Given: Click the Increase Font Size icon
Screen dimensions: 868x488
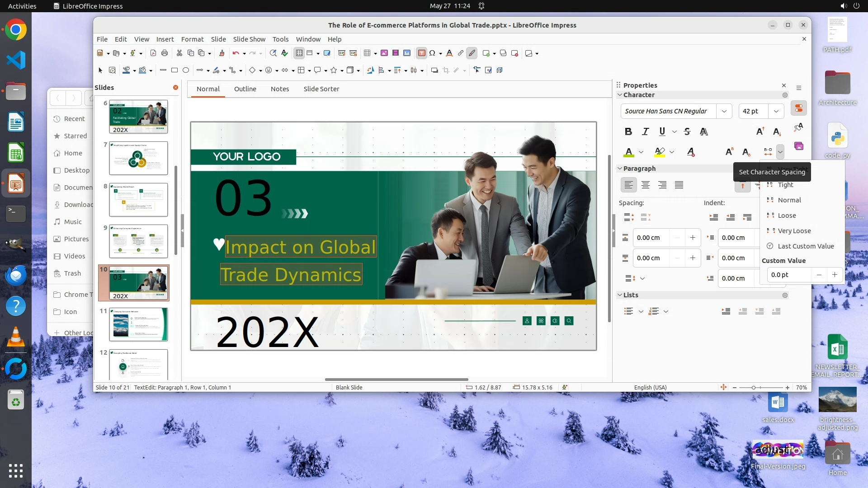Looking at the screenshot, I should point(760,131).
